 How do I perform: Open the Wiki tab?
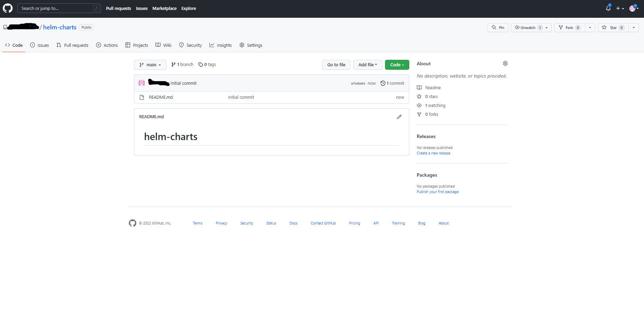pos(163,45)
